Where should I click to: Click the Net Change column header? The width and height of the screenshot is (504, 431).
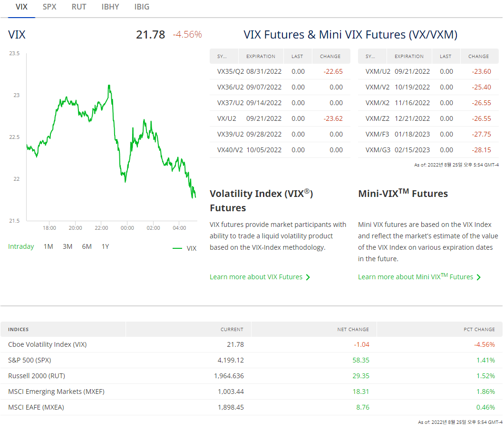tap(314, 329)
